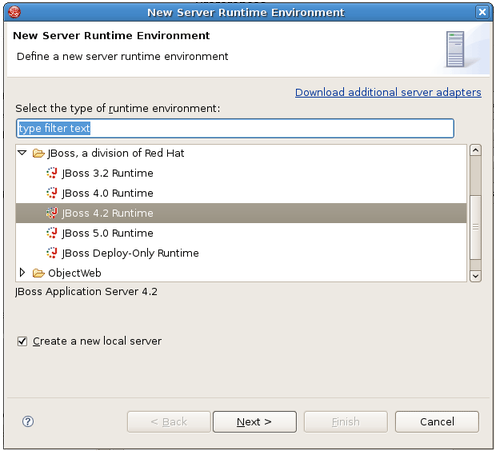496x451 pixels.
Task: Select JBoss 5.0 Runtime text
Action: click(x=107, y=233)
